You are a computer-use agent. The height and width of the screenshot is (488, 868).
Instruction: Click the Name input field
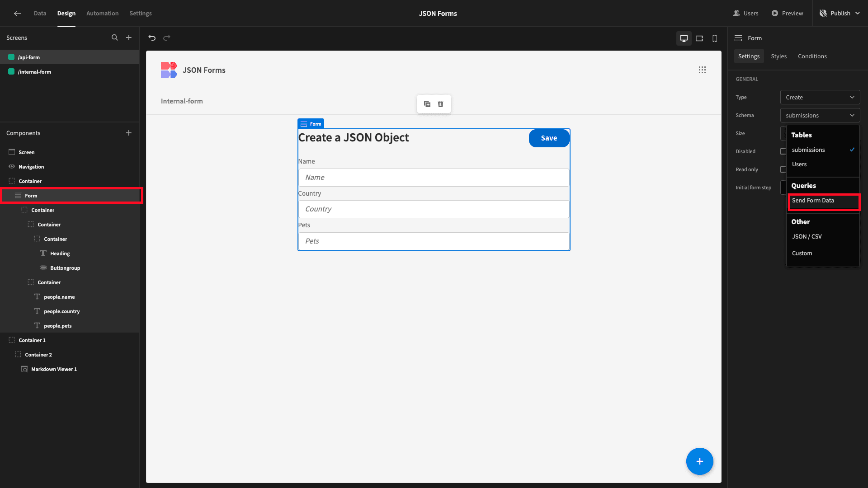pos(434,177)
